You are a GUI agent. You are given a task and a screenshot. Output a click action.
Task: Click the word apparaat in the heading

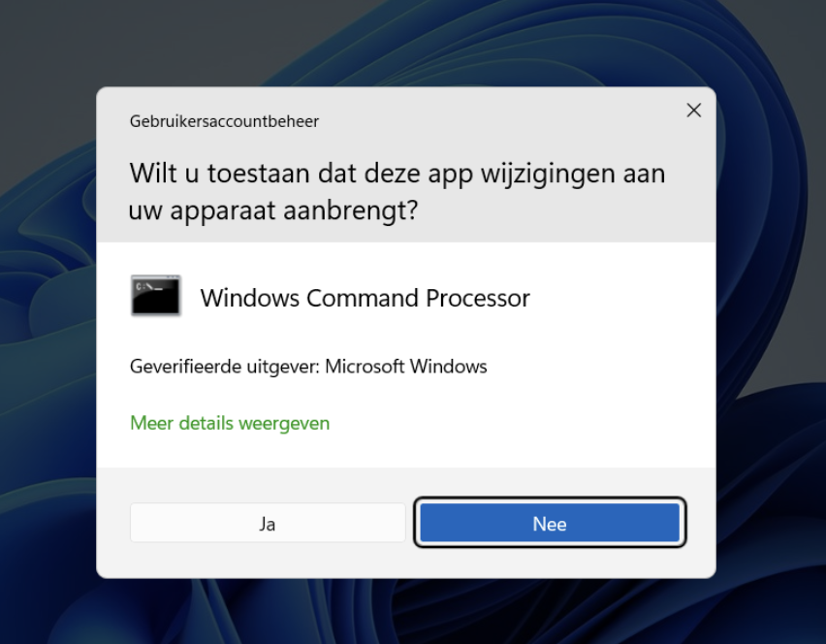(x=223, y=211)
